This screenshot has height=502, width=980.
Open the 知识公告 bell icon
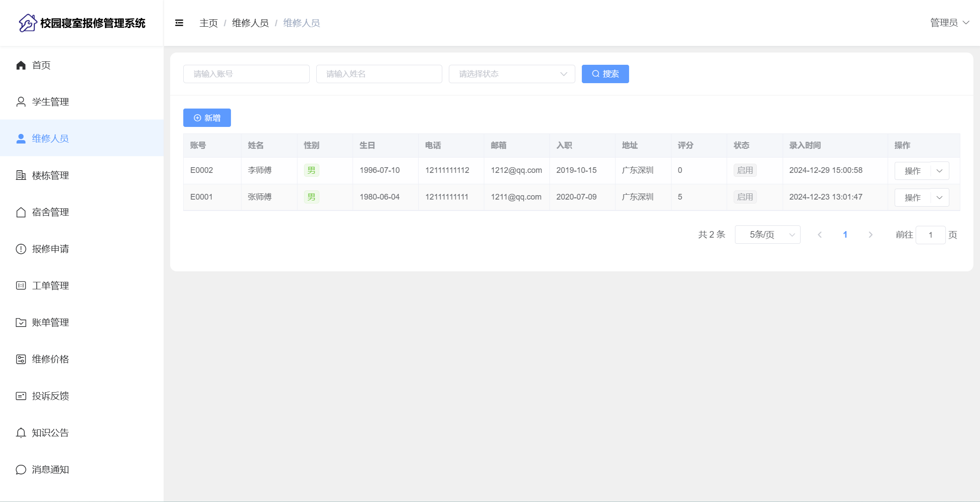21,433
